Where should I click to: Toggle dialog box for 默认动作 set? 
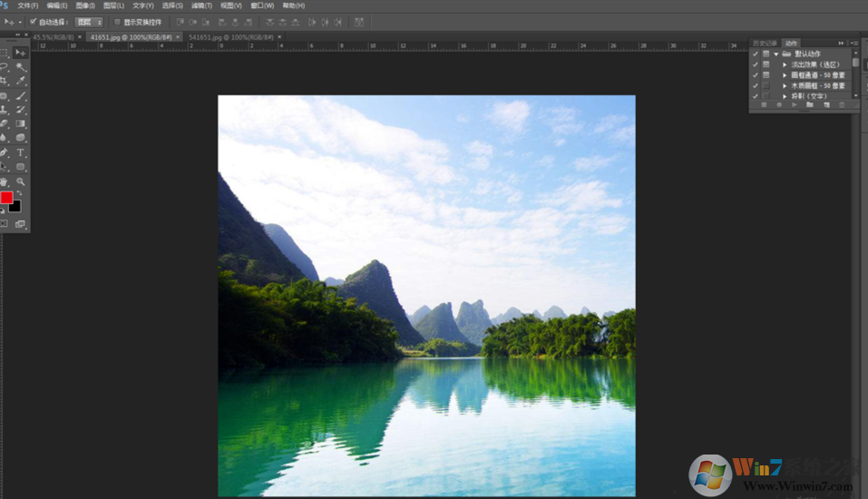pos(766,54)
